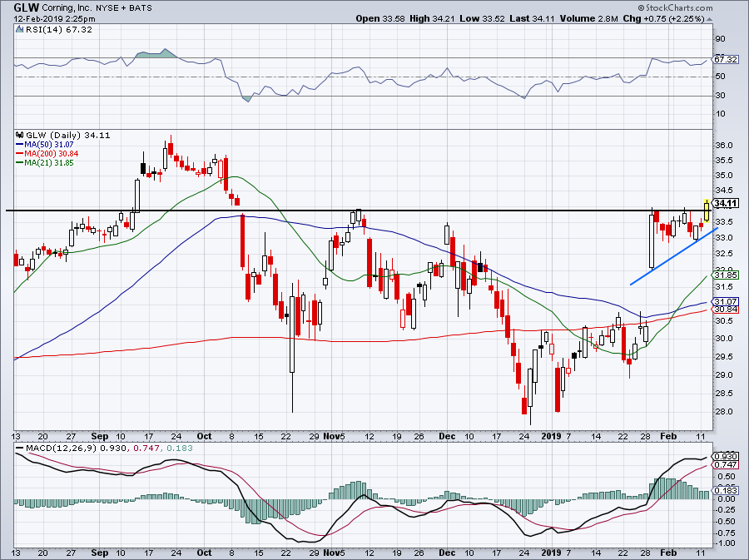Click the yellow highlighted latest candlestick
The height and width of the screenshot is (560, 749).
pyautogui.click(x=707, y=211)
